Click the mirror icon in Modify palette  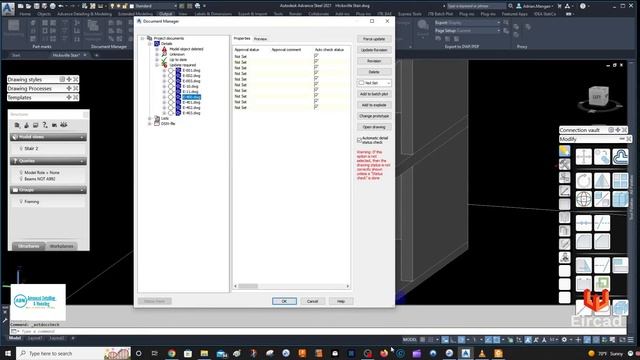pos(602,181)
